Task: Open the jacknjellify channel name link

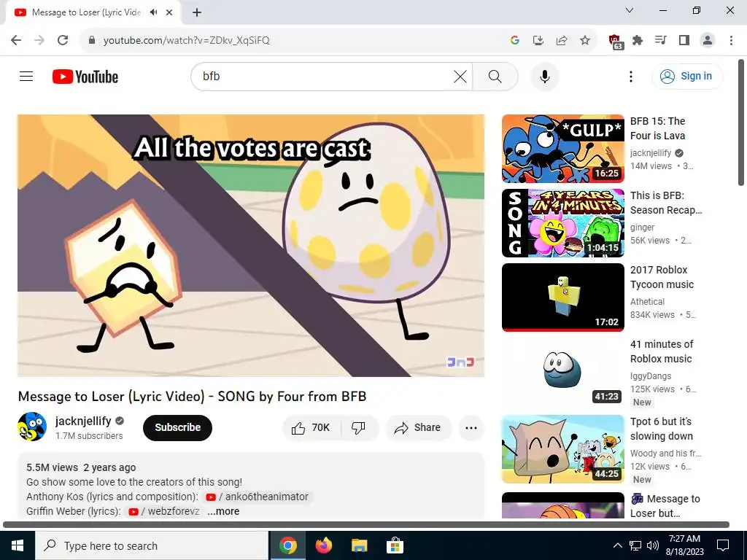Action: tap(83, 421)
